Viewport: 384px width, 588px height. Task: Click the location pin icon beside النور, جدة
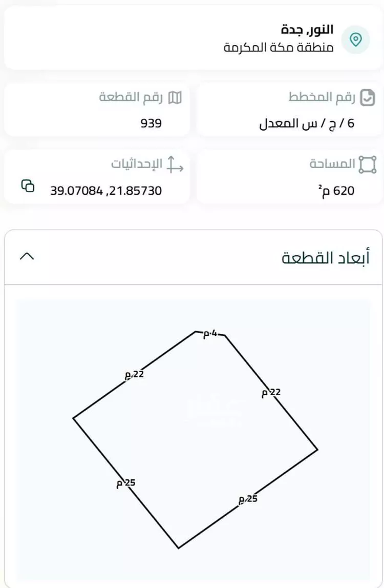pyautogui.click(x=356, y=38)
